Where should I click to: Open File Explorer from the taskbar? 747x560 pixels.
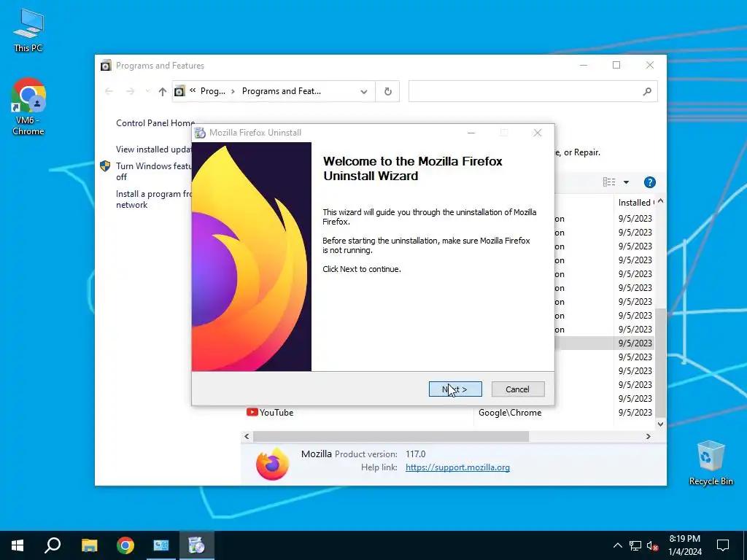pyautogui.click(x=89, y=545)
